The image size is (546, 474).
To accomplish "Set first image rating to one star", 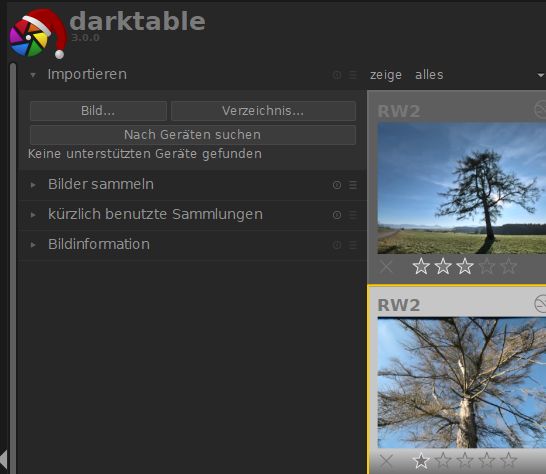I will pyautogui.click(x=421, y=266).
